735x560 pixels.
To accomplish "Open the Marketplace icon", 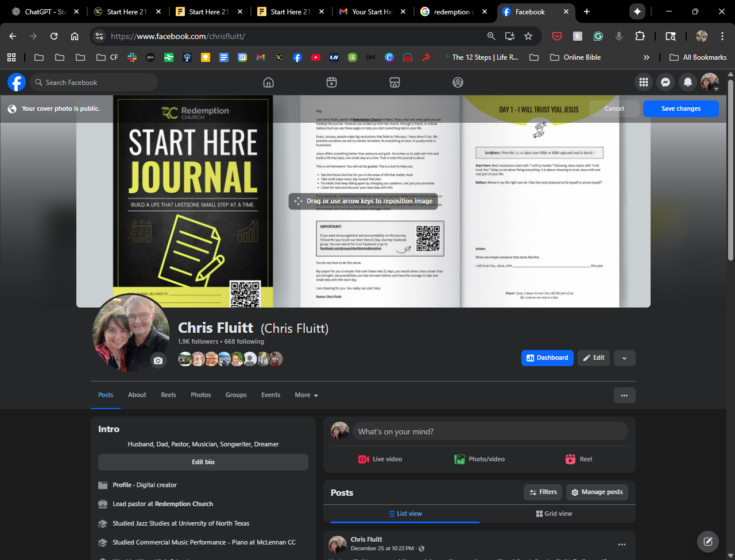I will coord(394,83).
